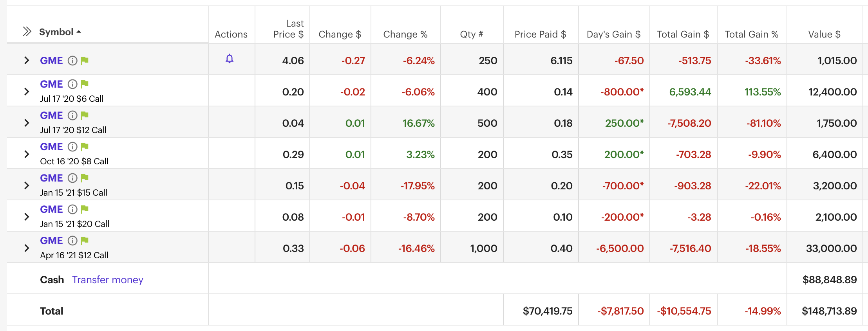Sort by Total Gain % column
The height and width of the screenshot is (331, 868).
[x=751, y=34]
